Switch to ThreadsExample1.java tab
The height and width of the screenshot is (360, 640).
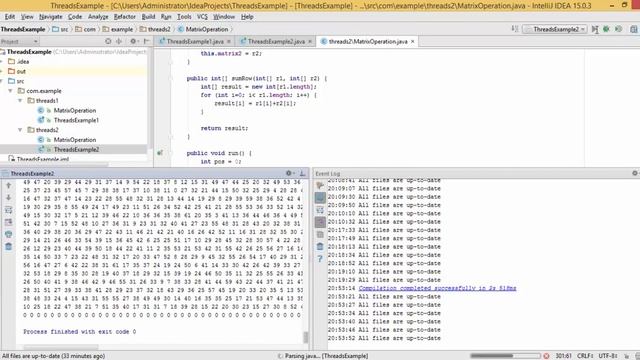pos(195,42)
